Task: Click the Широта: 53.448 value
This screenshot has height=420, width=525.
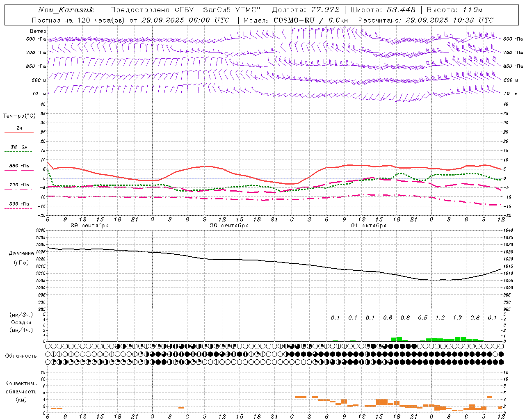Action: (x=383, y=10)
